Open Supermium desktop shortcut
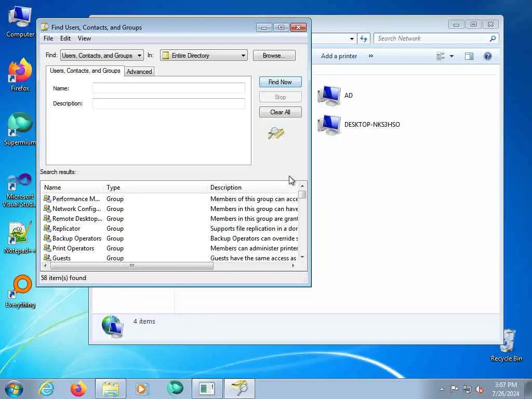The width and height of the screenshot is (532, 399). pyautogui.click(x=20, y=129)
